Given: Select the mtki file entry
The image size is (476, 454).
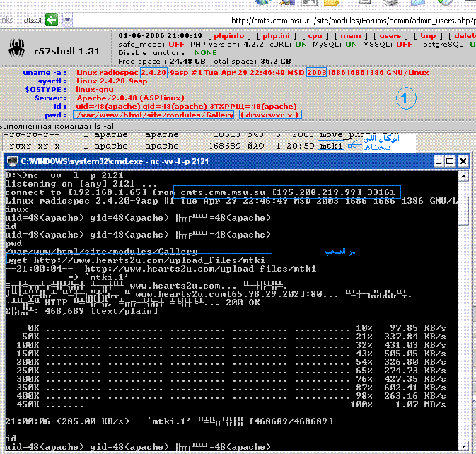Looking at the screenshot, I should tap(331, 145).
